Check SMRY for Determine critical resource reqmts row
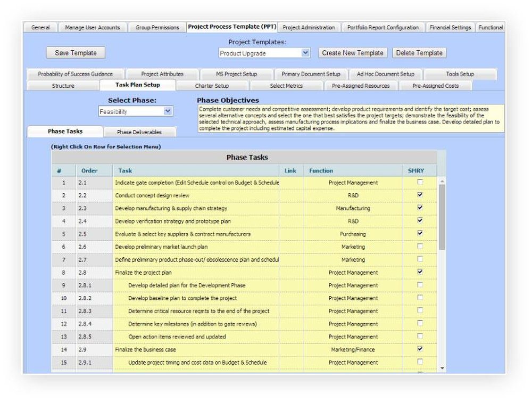The image size is (532, 401). click(420, 310)
